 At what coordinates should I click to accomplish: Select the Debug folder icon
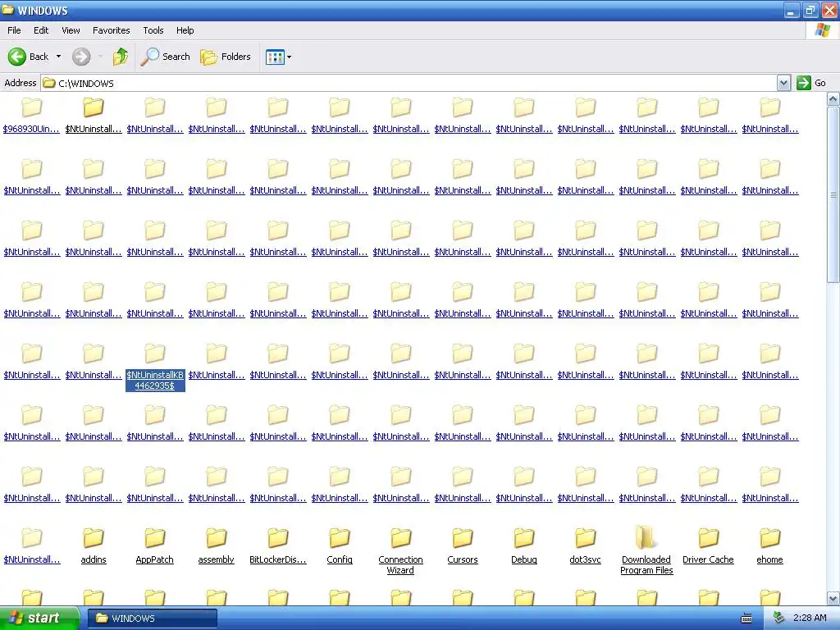coord(524,538)
